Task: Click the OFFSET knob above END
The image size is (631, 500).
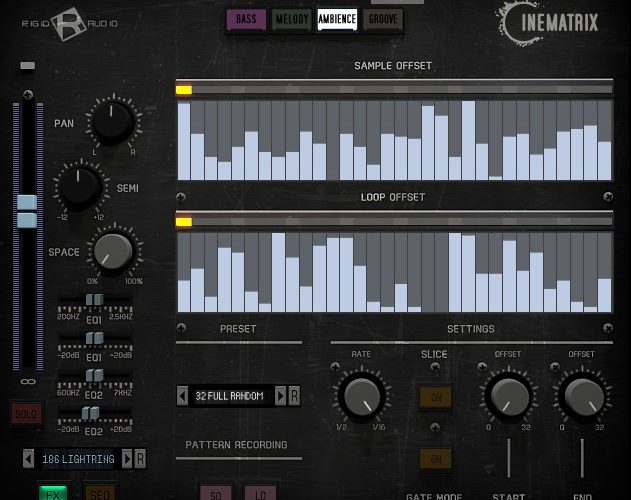Action: click(x=583, y=397)
